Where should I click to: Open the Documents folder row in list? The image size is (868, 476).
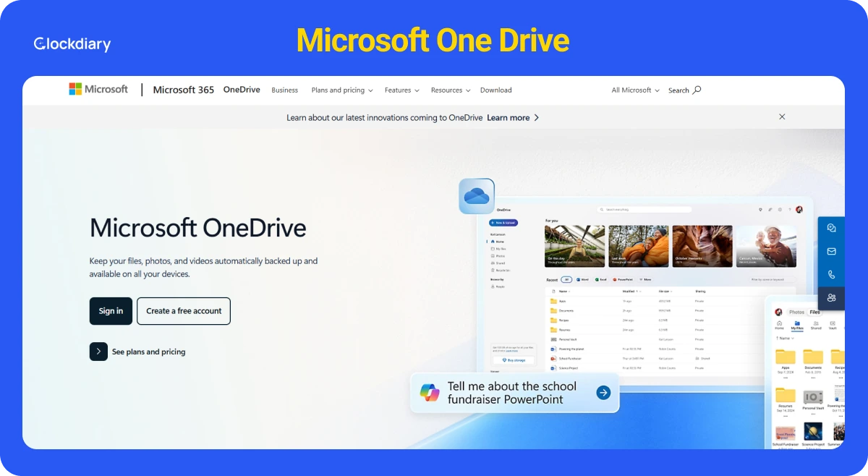click(657, 310)
